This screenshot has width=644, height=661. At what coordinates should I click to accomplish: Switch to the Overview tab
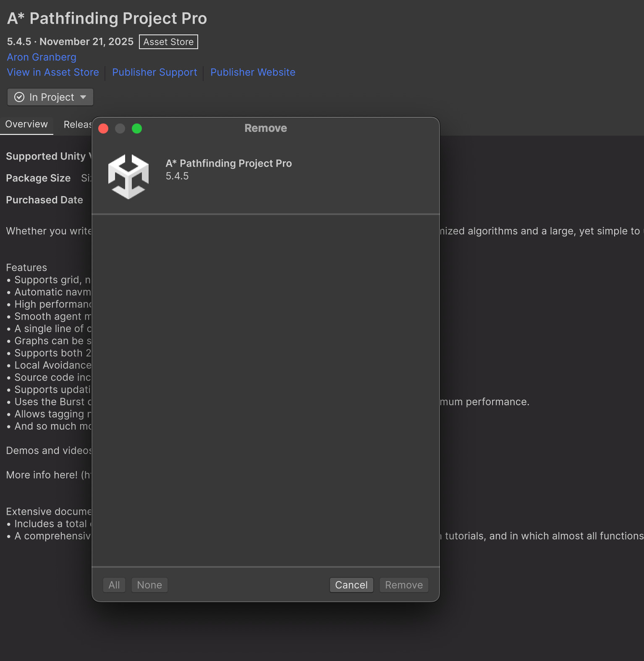tap(26, 124)
